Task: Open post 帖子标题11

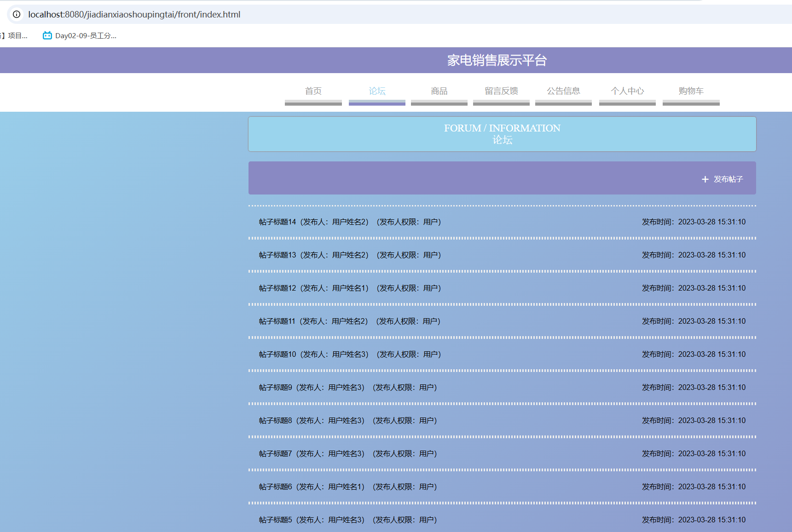Action: [350, 321]
